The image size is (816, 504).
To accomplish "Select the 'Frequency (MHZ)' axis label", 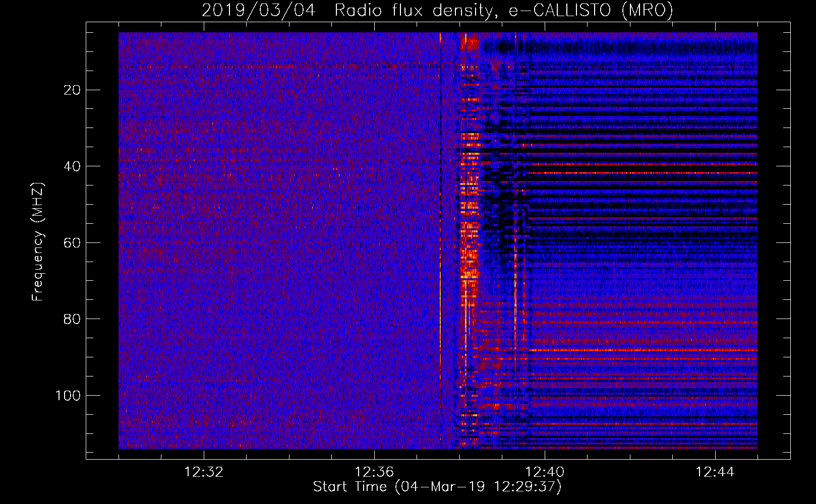I will [x=38, y=242].
